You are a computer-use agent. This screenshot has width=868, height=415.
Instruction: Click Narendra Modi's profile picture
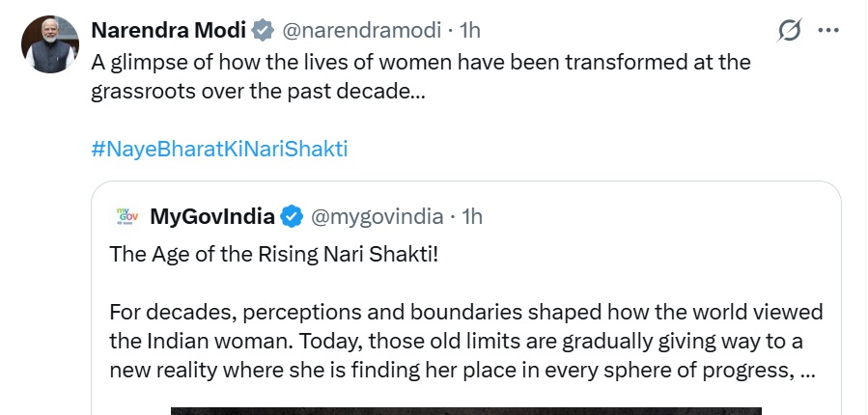click(49, 44)
